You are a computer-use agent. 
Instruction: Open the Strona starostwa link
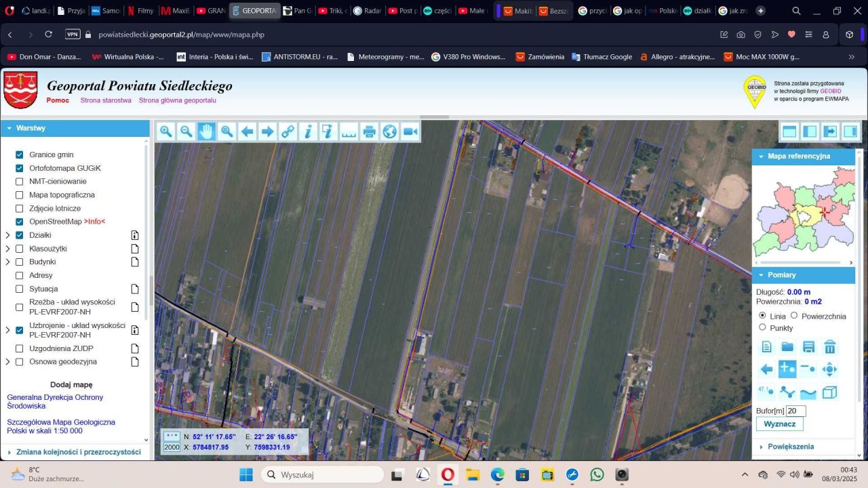106,100
